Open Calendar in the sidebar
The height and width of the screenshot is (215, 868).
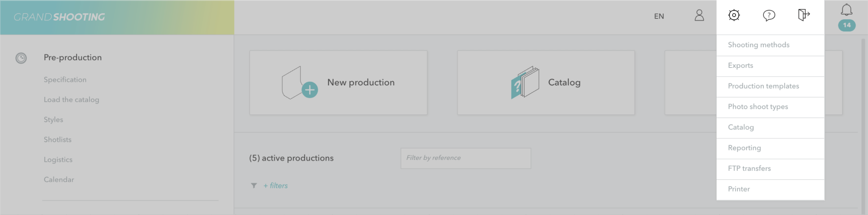[x=59, y=180]
